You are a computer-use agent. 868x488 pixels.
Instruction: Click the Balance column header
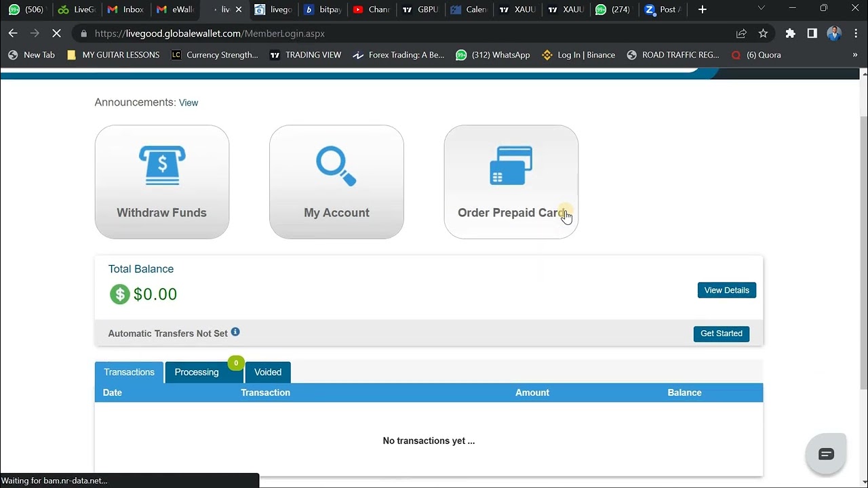coord(684,392)
